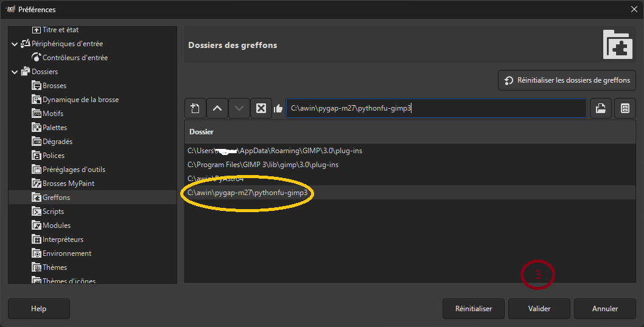Click the reset icon in Réinitialiser les dossiers button
This screenshot has width=644, height=327.
click(x=508, y=80)
